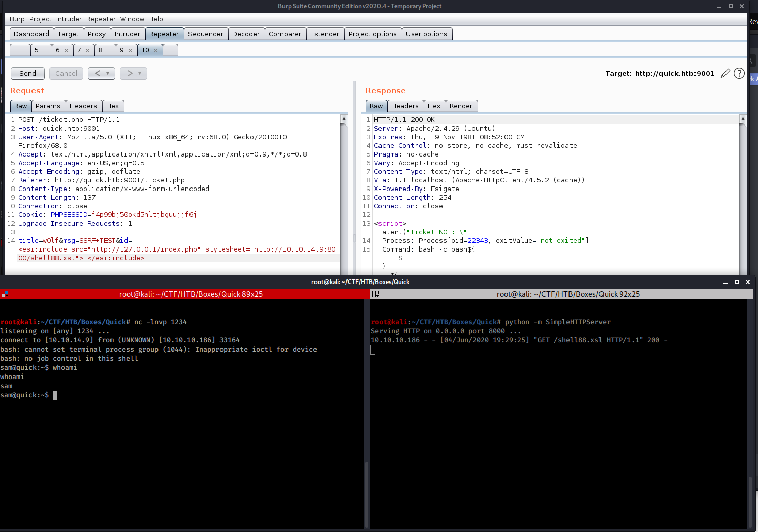The image size is (758, 532).
Task: Go back to previous request in history
Action: (x=97, y=73)
